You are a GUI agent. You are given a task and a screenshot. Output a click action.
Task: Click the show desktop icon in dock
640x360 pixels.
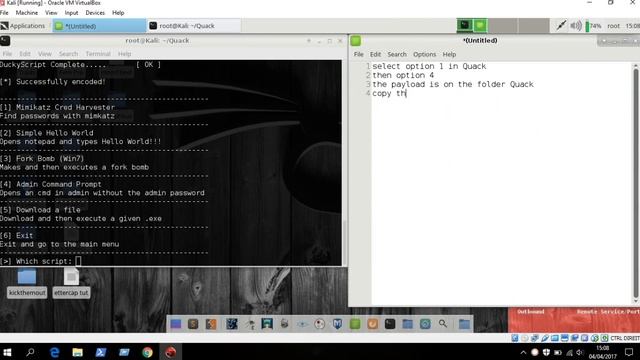coord(176,324)
